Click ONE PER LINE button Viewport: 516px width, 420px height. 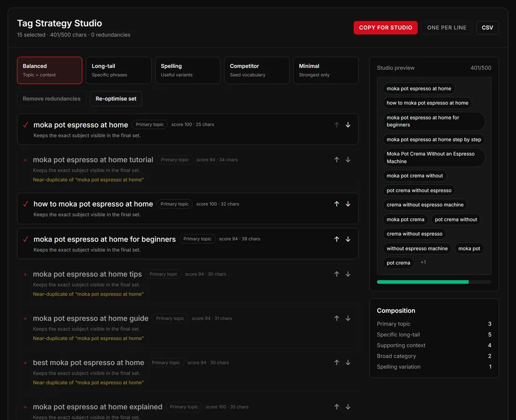tap(447, 28)
